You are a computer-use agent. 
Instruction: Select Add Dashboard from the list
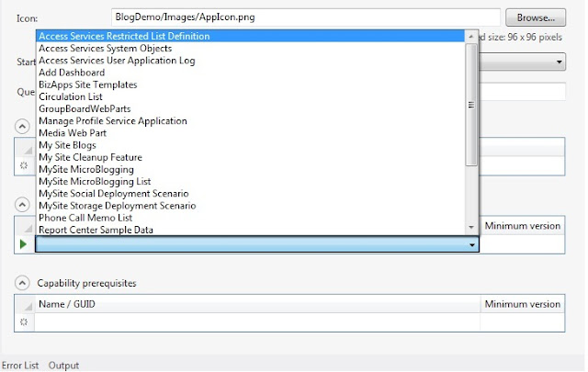(251, 73)
